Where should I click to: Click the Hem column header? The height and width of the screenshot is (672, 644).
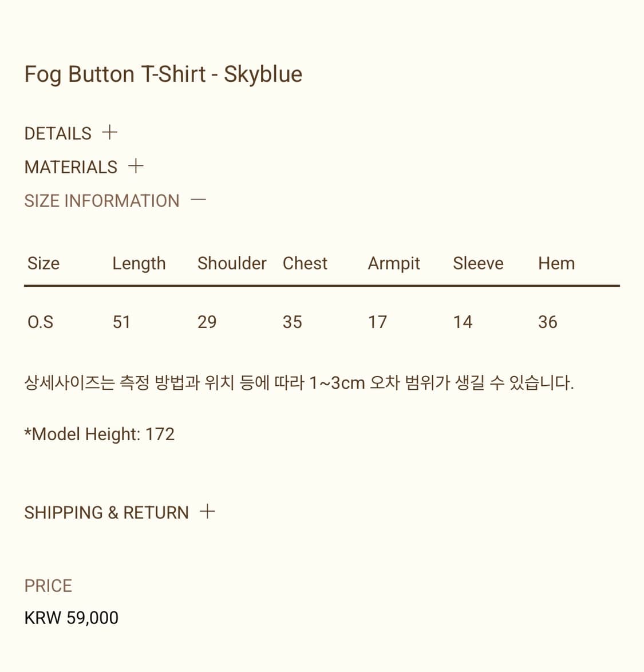(x=556, y=263)
